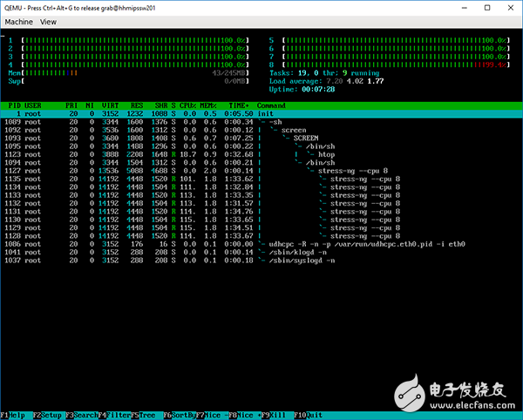Click the MEM% column header
The image size is (523, 420).
(207, 105)
